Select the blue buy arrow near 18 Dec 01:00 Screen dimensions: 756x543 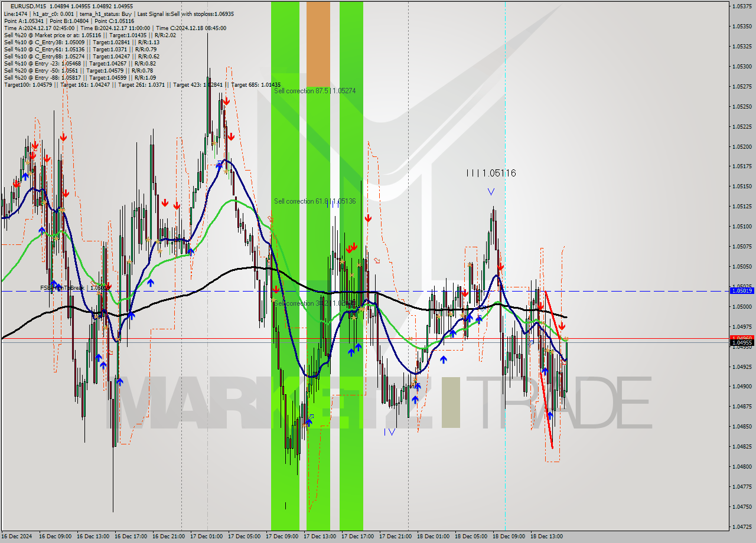tap(444, 358)
